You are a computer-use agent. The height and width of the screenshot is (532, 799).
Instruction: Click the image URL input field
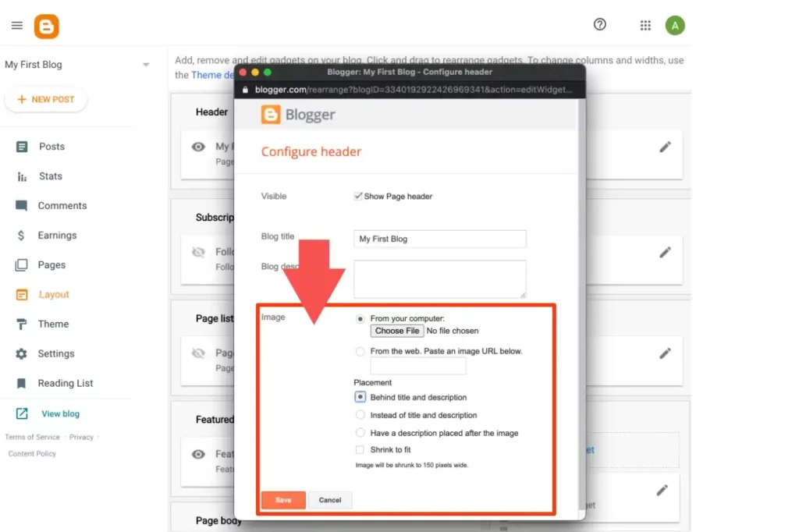tap(418, 366)
